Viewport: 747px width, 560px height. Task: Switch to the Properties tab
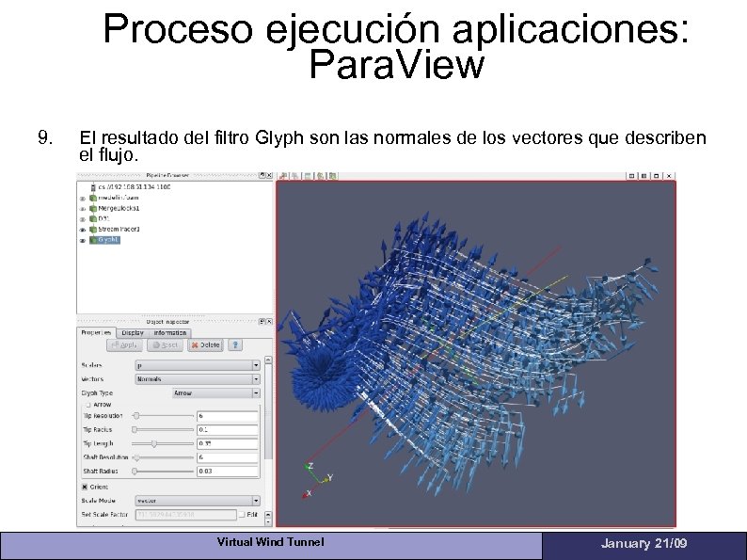pyautogui.click(x=96, y=332)
